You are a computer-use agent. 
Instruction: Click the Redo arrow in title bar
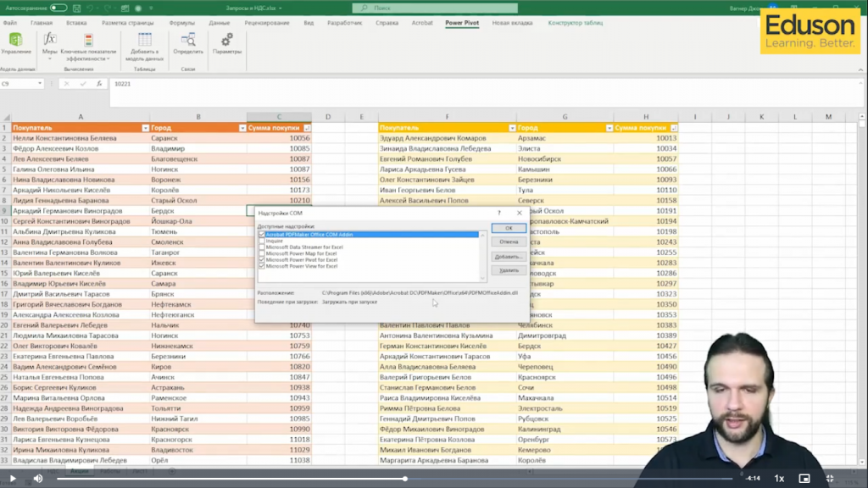[x=108, y=8]
